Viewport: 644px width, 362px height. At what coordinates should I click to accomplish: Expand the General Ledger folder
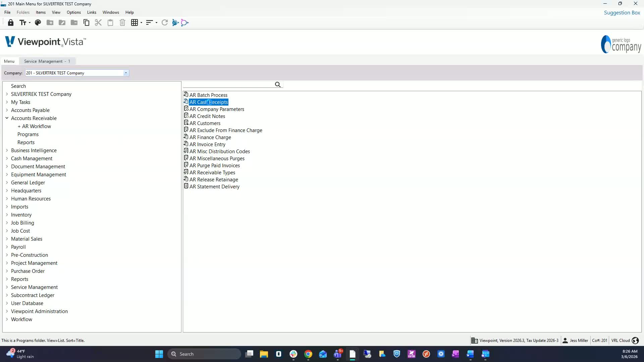tap(7, 183)
